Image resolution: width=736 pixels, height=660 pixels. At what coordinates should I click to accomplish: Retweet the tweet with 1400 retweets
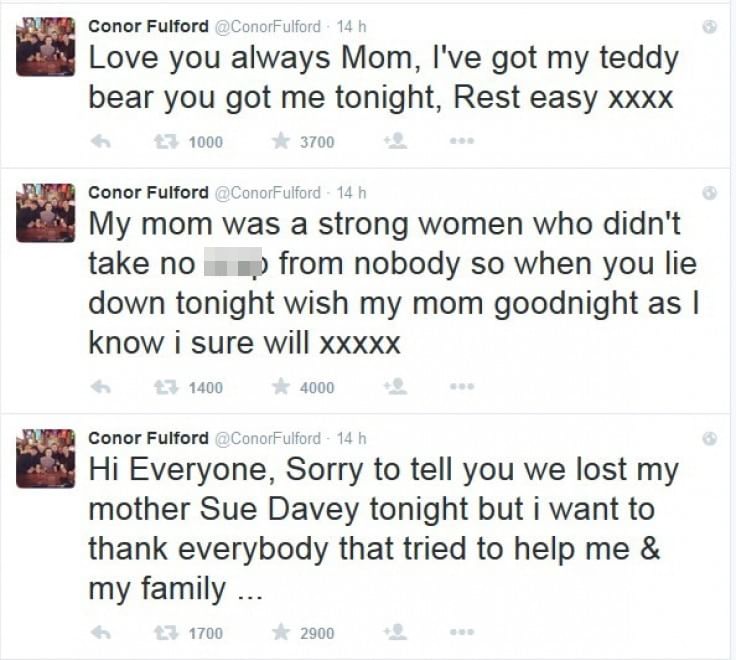pyautogui.click(x=166, y=387)
